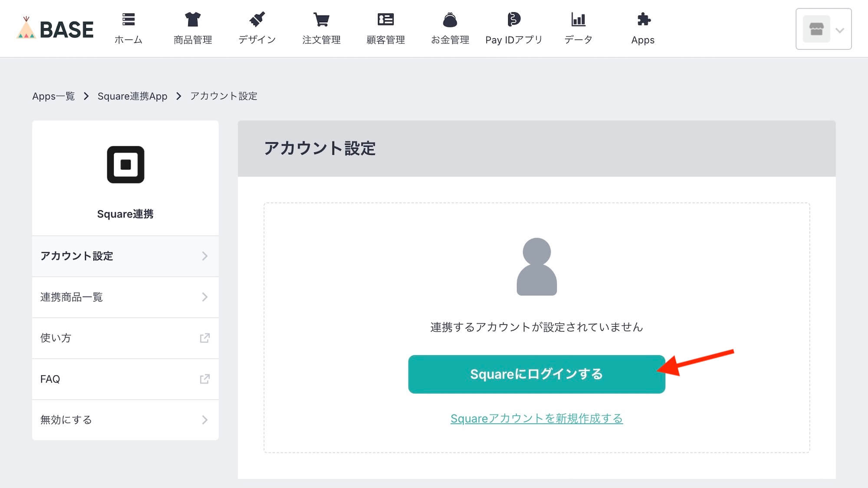
Task: Open 商品管理 t-shirt icon
Action: pyautogui.click(x=193, y=20)
